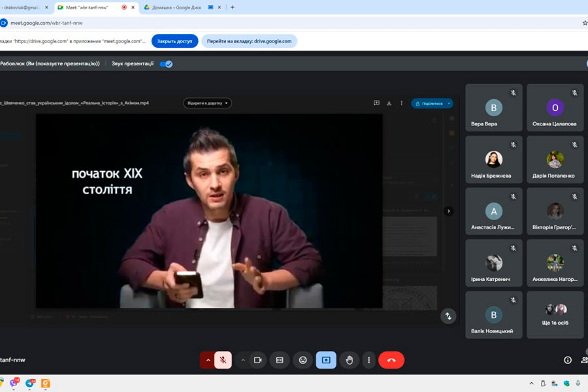Screen dimensions: 588x392
Task: Download the video file
Action: [389, 103]
